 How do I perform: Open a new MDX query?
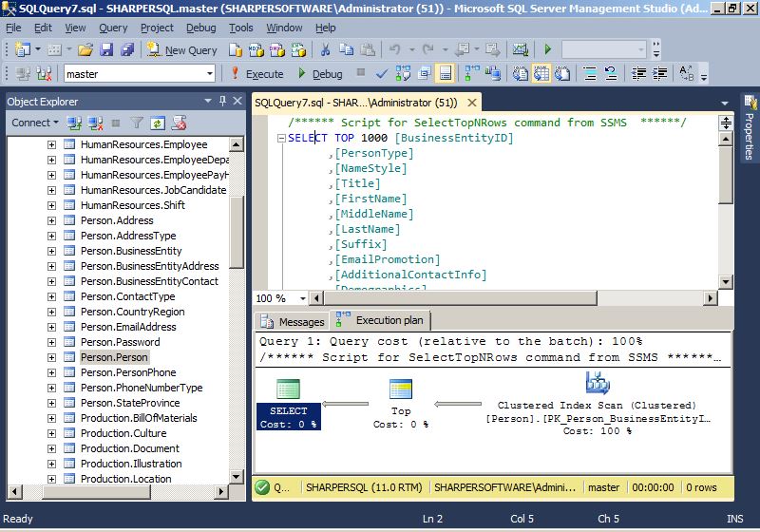coord(256,49)
